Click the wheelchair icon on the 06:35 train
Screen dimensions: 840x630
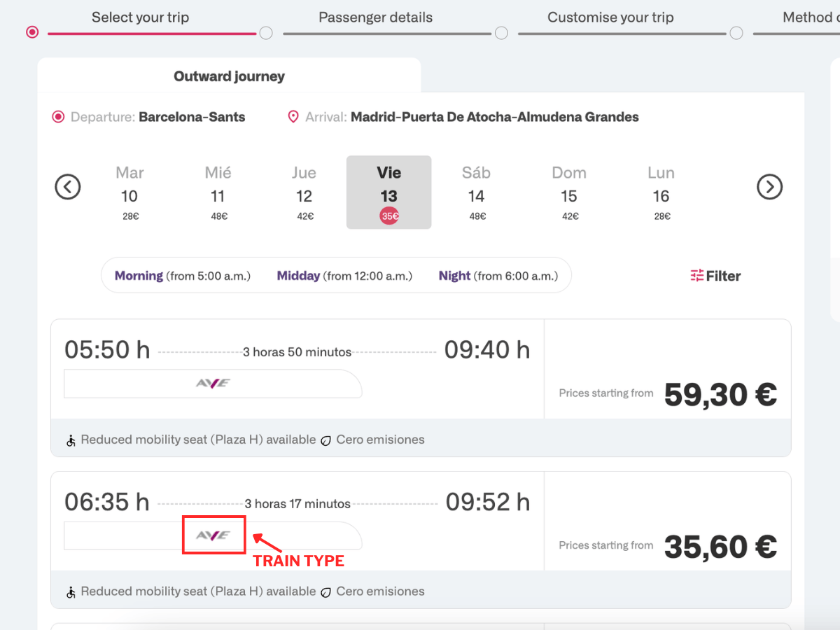click(x=70, y=591)
